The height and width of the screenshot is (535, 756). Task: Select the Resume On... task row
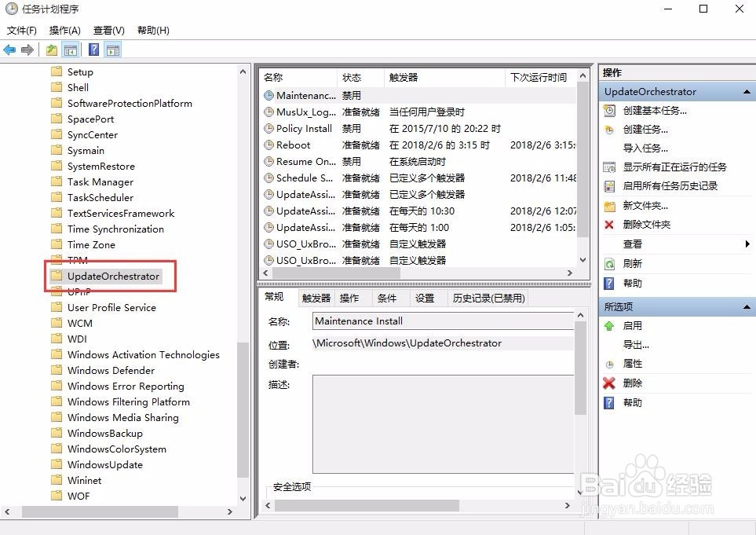pyautogui.click(x=419, y=162)
